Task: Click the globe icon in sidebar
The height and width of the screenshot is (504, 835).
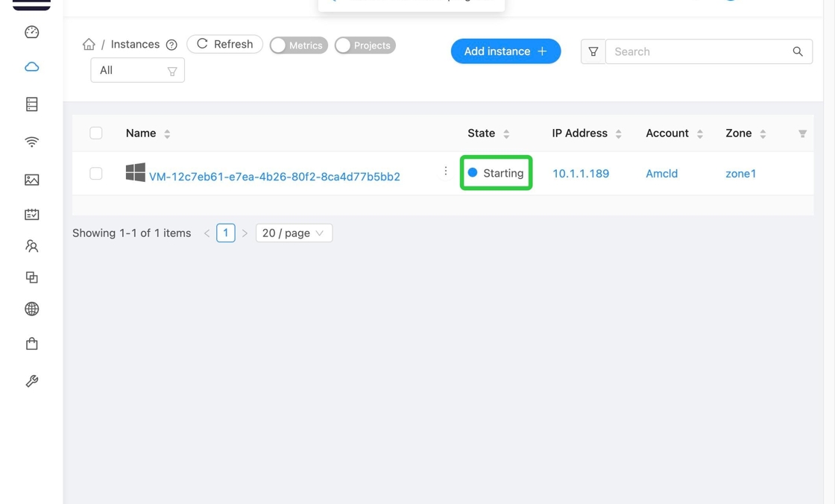Action: 31,309
